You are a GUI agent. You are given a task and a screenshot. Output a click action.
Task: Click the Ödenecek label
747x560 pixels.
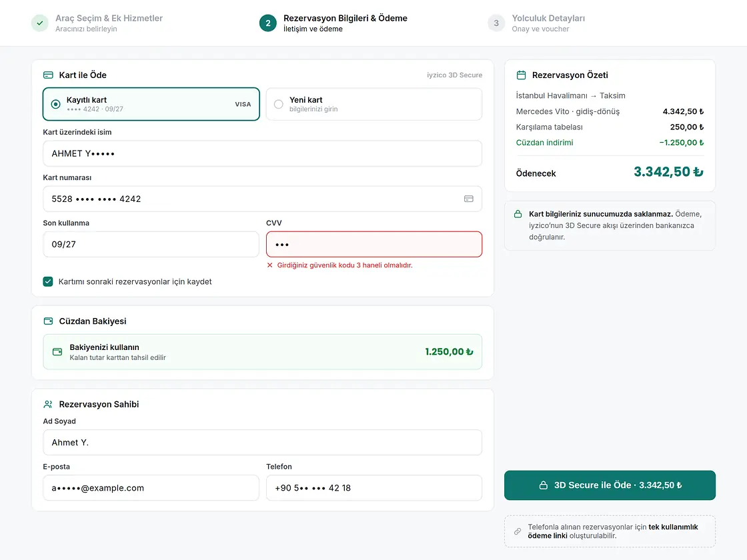[536, 173]
